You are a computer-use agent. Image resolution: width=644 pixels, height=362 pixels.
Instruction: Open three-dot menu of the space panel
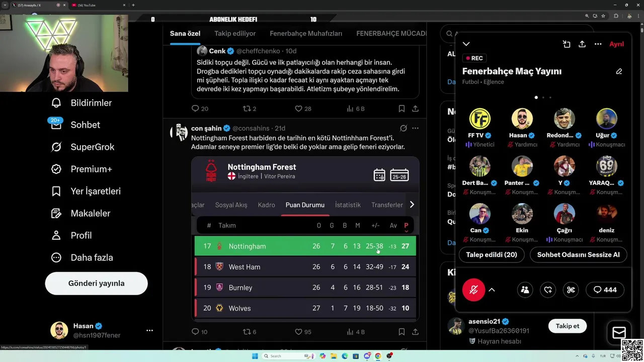(x=598, y=44)
